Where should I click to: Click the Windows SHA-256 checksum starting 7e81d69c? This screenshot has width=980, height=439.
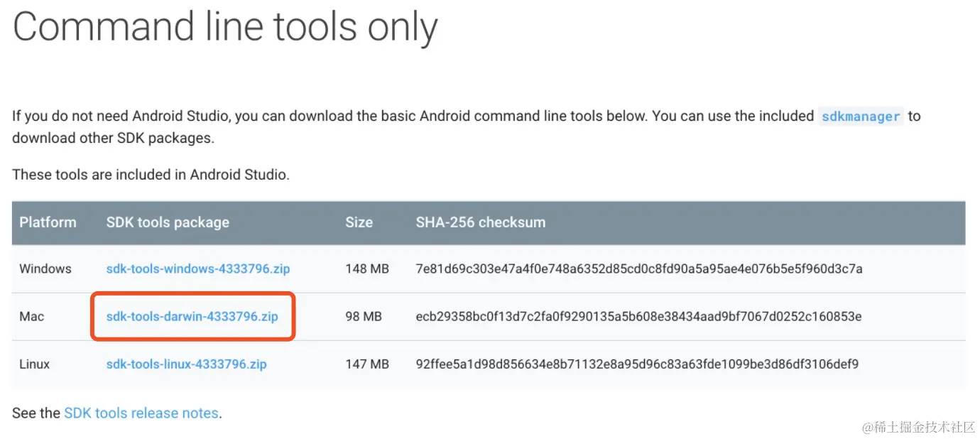pos(638,269)
